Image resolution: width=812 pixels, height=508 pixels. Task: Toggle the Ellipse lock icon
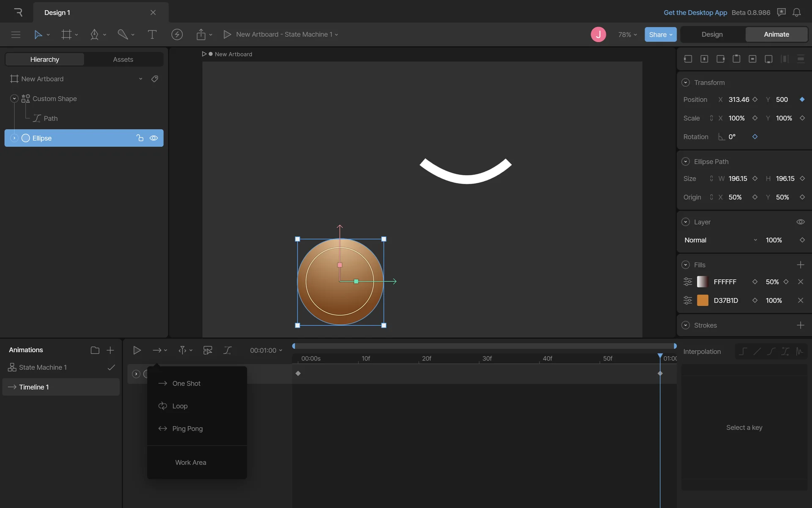[x=140, y=138]
